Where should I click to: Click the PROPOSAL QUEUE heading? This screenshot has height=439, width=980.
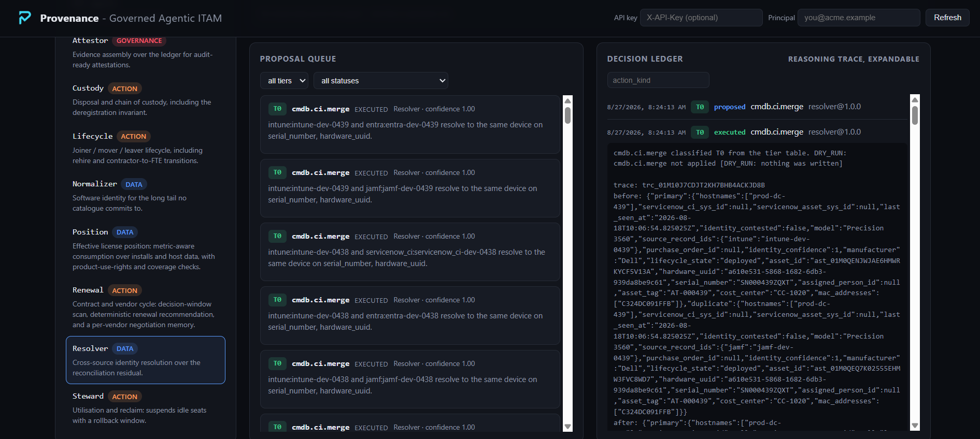pos(298,59)
